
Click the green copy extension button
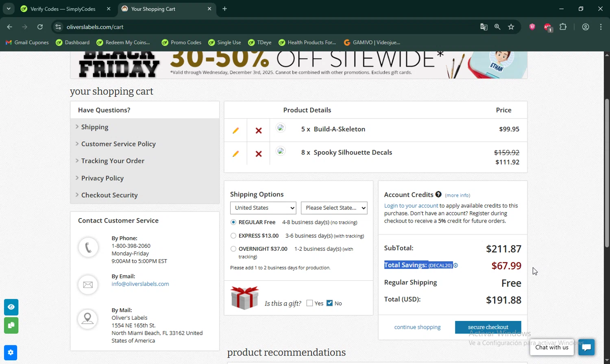coord(11,325)
